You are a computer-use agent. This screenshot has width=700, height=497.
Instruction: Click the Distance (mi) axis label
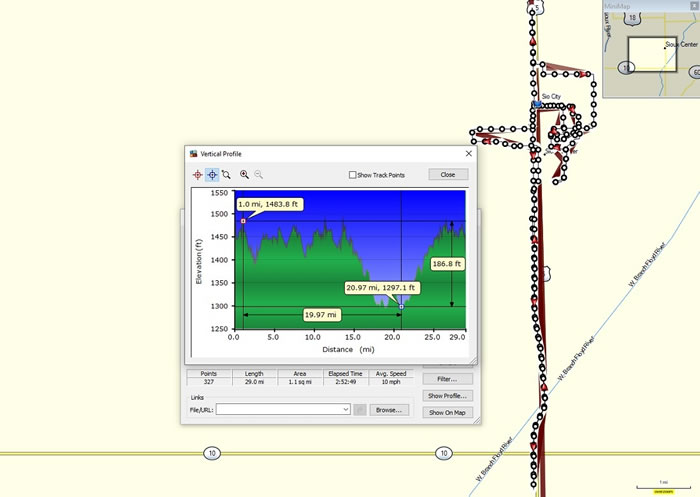point(348,350)
